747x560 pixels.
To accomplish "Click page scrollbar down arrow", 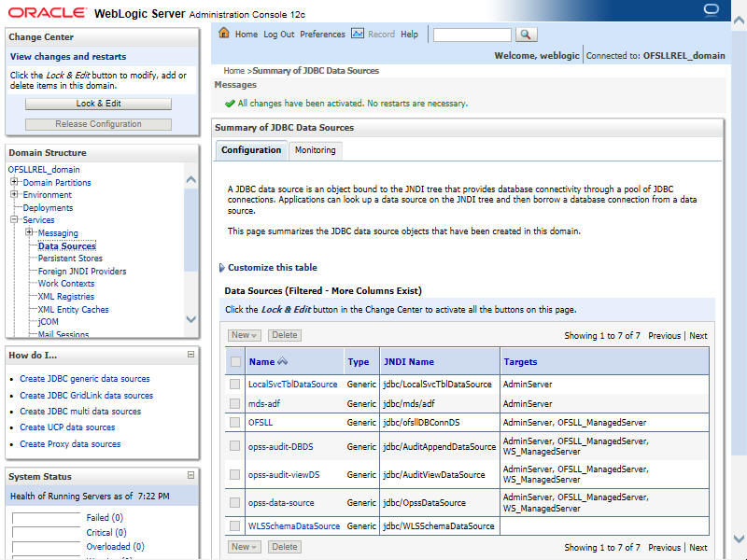I will 739,539.
